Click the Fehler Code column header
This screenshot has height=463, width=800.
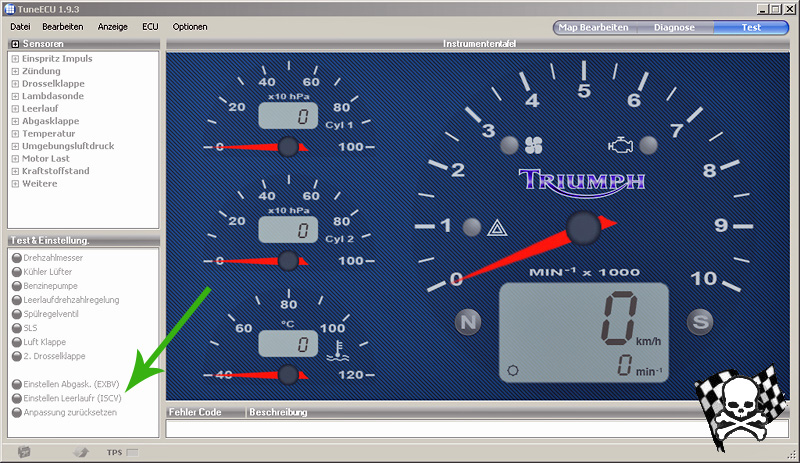[206, 412]
